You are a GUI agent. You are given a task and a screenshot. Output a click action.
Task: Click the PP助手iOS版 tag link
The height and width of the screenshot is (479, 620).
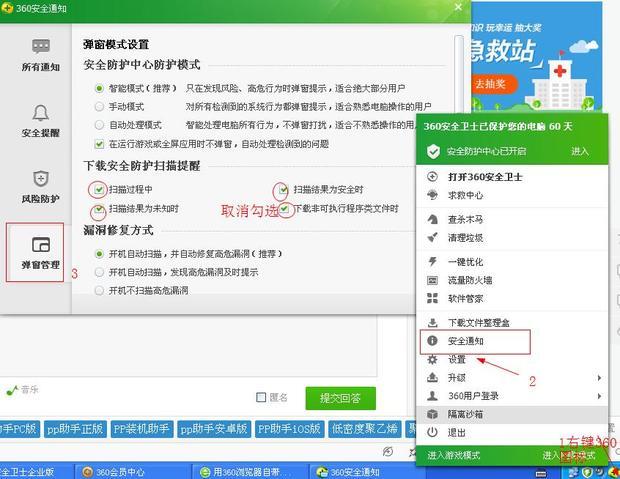point(290,429)
